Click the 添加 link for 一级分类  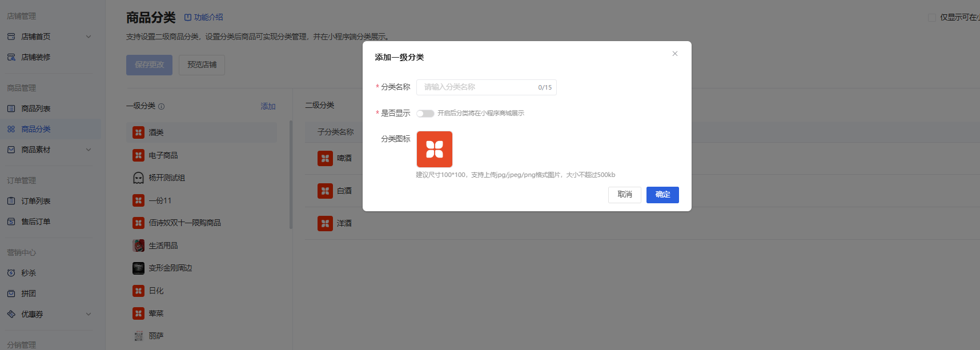coord(268,106)
